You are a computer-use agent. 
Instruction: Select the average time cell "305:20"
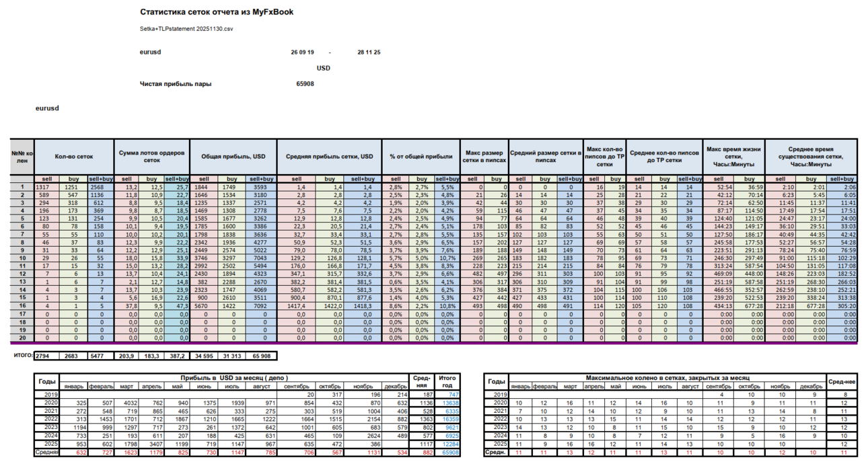(x=843, y=305)
